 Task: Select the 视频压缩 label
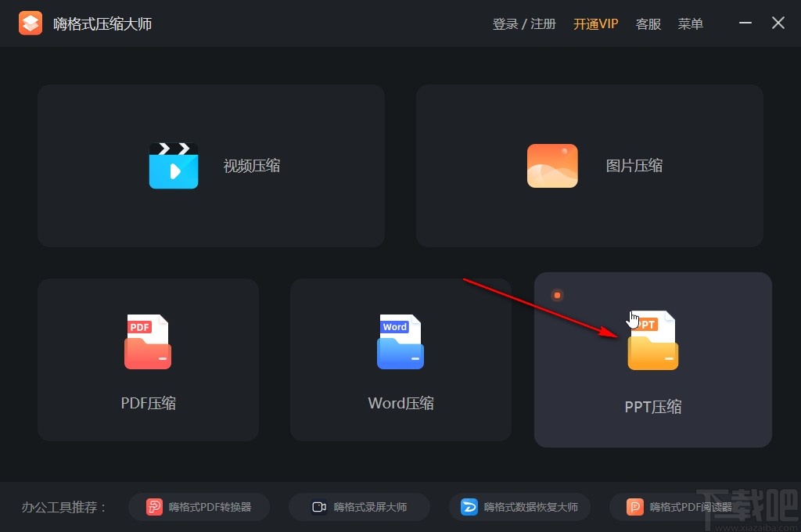coord(252,166)
